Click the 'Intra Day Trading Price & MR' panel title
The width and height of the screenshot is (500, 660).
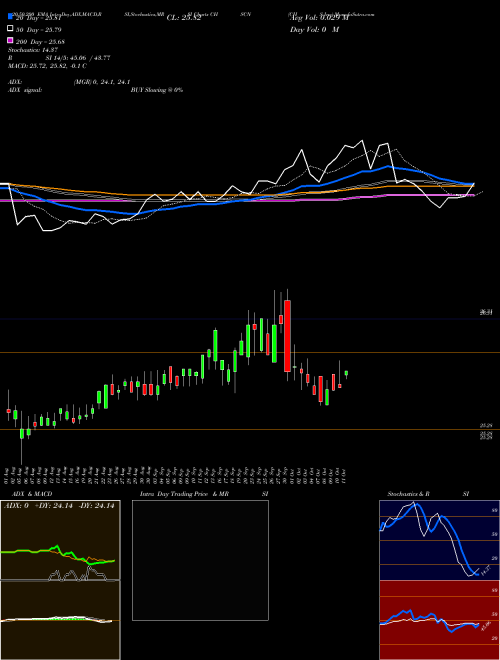[x=184, y=494]
